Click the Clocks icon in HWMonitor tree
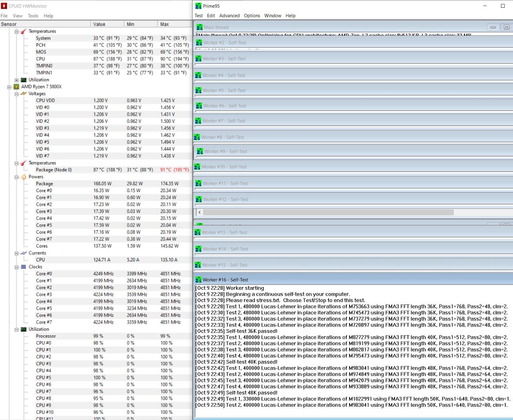Screen dimensions: 513x420 [x=23, y=267]
